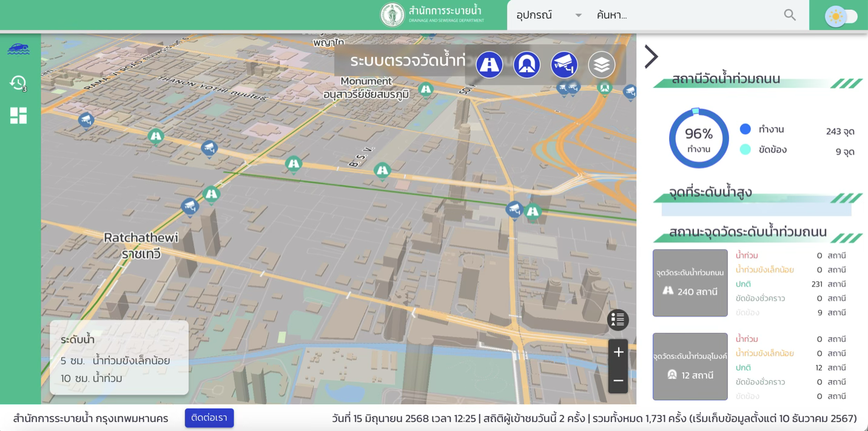
Task: Select the 12 สถานี tunnel flood card
Action: pyautogui.click(x=690, y=366)
